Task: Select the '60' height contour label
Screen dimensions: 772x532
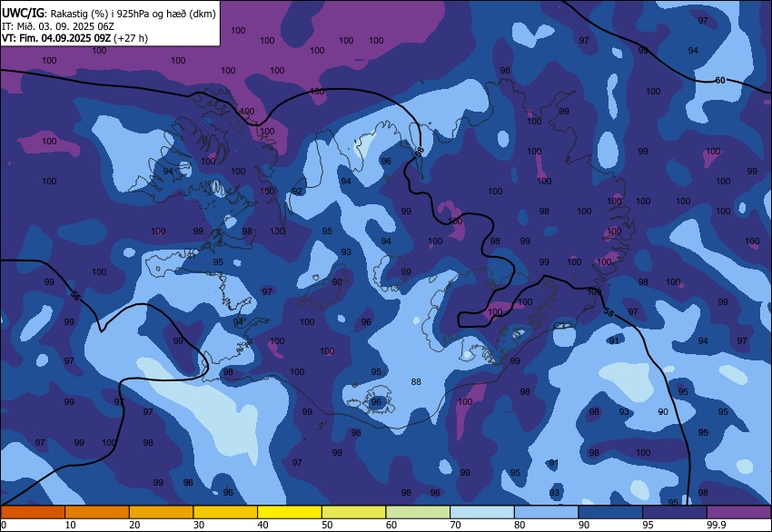Action: pos(720,80)
